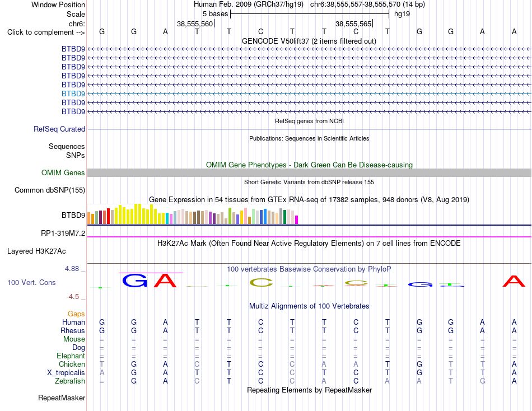532x411 pixels.
Task: Click 'RefSeq genes from NCBI' track title
Action: (x=310, y=121)
